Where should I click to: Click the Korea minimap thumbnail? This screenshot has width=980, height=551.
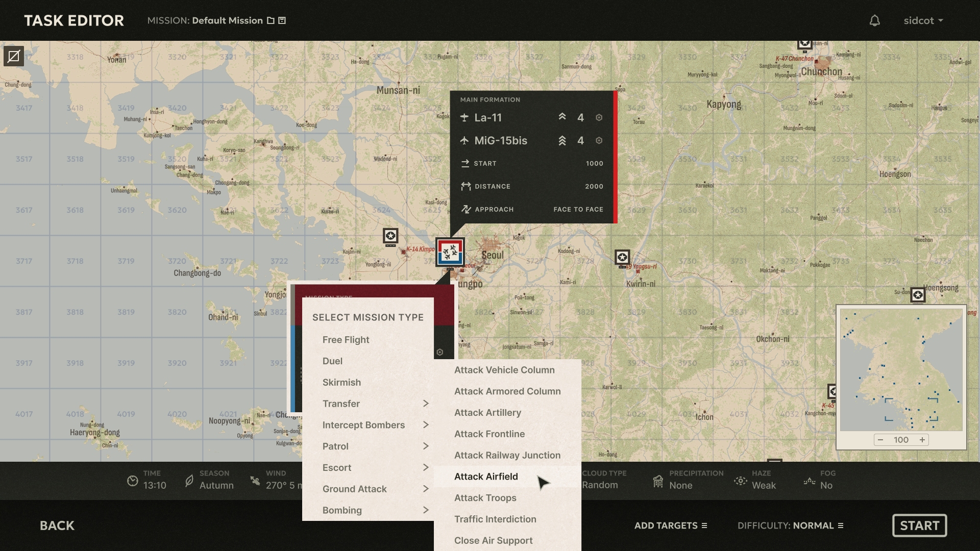901,370
